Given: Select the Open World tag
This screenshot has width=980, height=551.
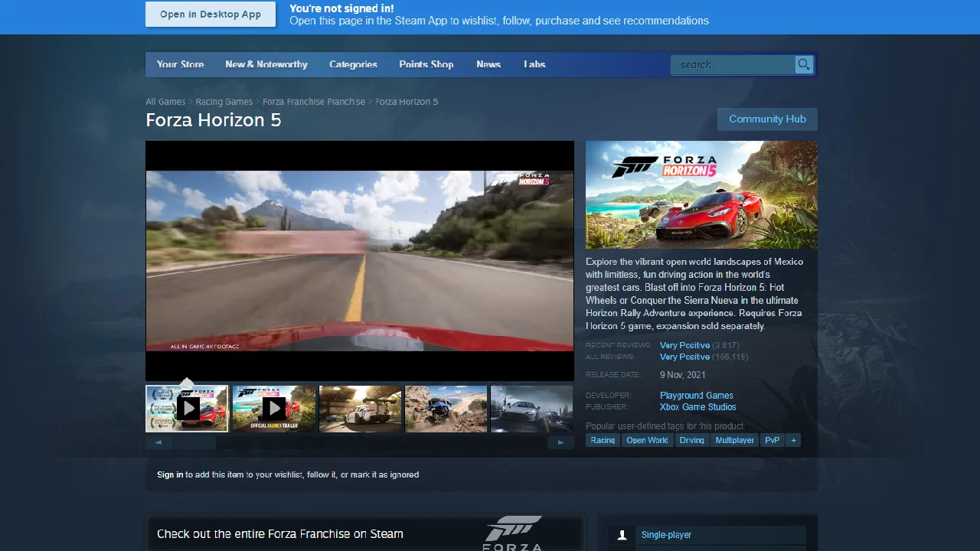Looking at the screenshot, I should [647, 440].
